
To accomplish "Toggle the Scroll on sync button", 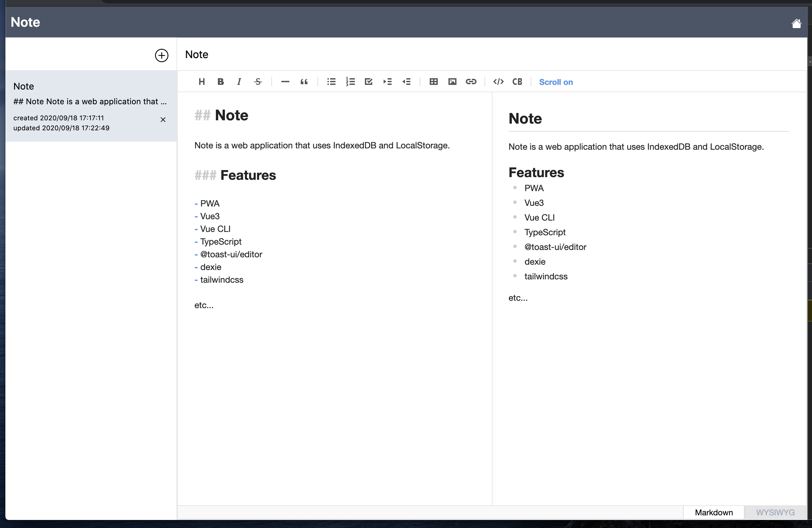I will click(555, 82).
